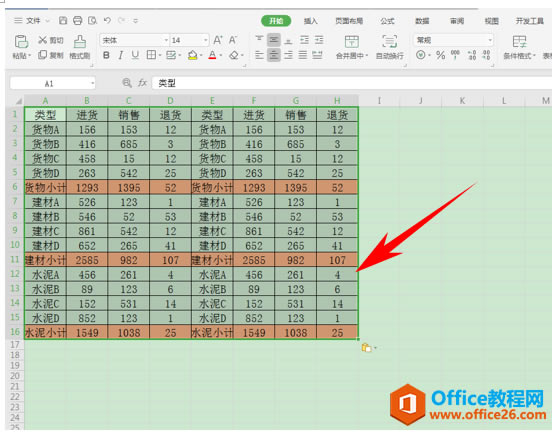Viewport: 553px width, 432px height.
Task: Switch to the Insert ribbon tab
Action: 310,21
